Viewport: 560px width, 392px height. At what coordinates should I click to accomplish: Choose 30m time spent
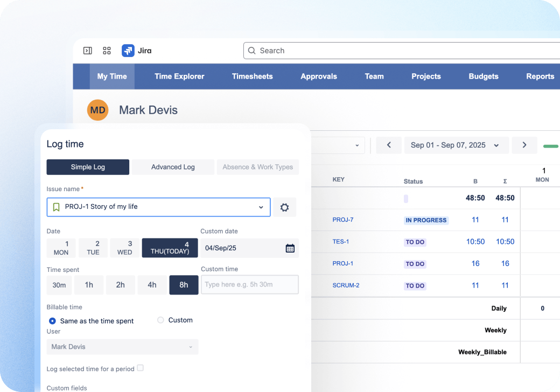(59, 285)
